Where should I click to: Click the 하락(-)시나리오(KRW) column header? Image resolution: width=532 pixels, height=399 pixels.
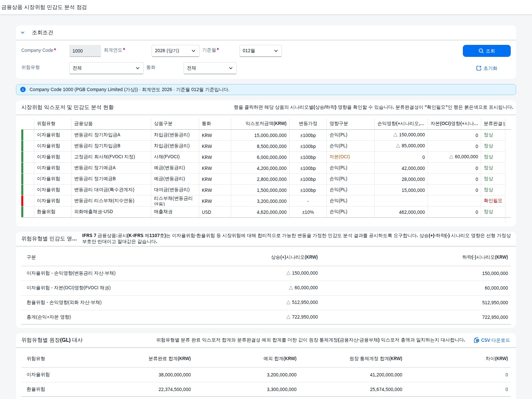click(485, 257)
